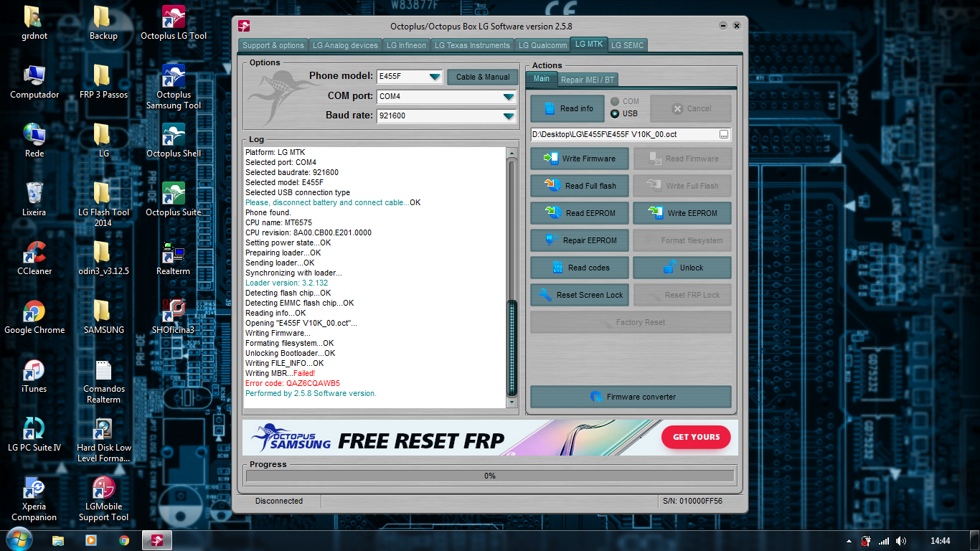Viewport: 980px width, 551px height.
Task: Open Chrome from the taskbar
Action: 124,540
